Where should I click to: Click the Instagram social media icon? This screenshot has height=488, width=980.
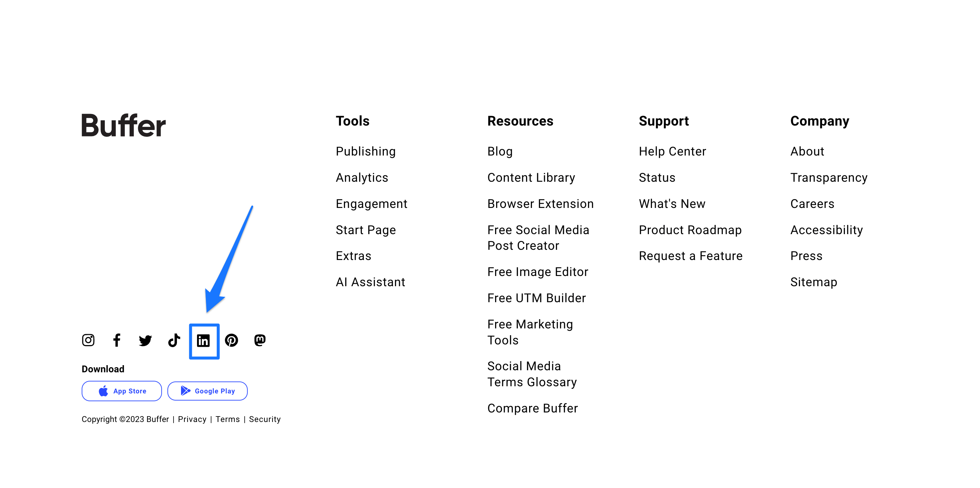(87, 341)
